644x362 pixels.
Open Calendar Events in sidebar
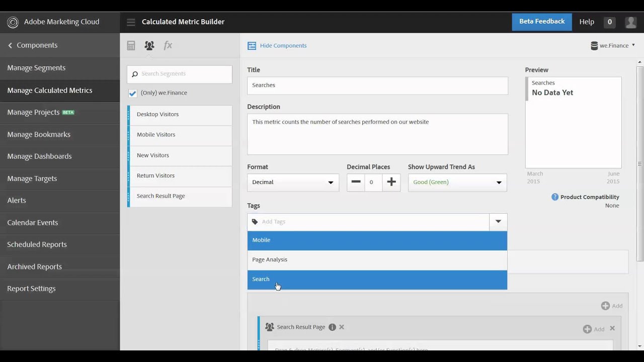[x=60, y=222]
